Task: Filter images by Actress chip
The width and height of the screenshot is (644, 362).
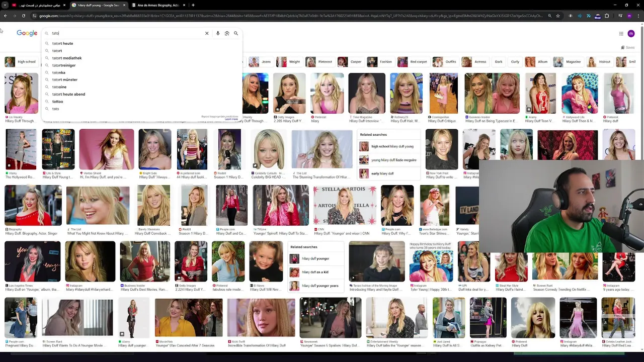Action: click(474, 62)
